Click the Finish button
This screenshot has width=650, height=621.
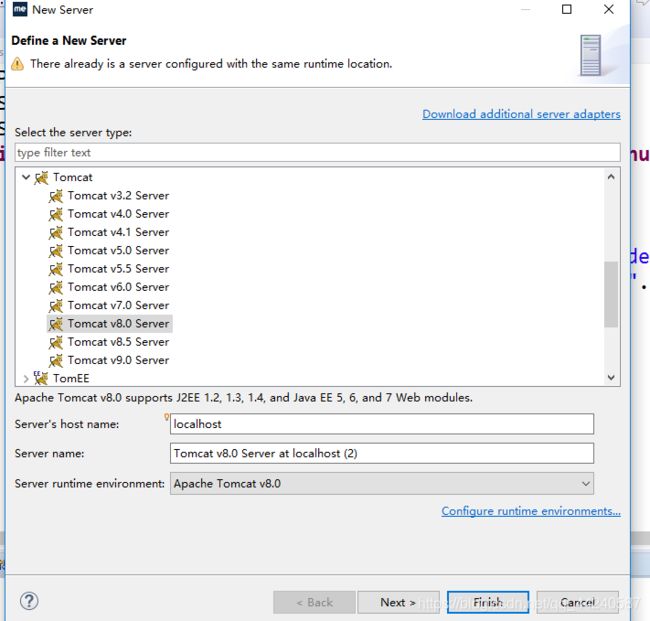pos(488,602)
